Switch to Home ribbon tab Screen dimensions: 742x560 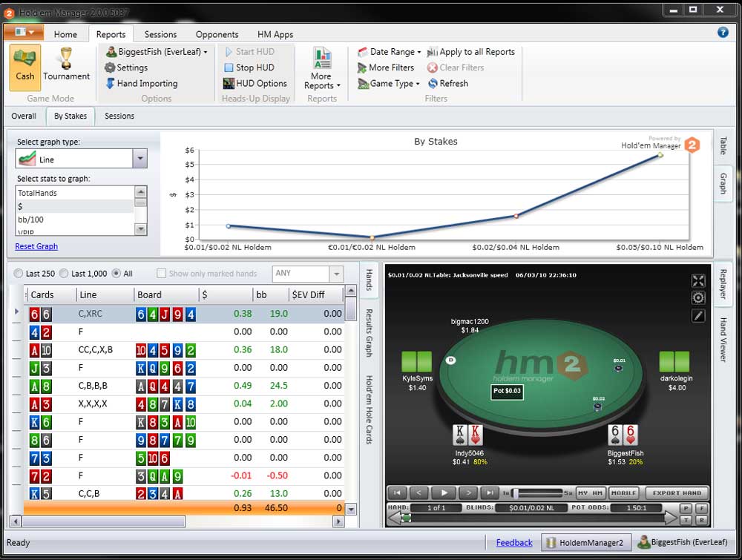click(65, 35)
